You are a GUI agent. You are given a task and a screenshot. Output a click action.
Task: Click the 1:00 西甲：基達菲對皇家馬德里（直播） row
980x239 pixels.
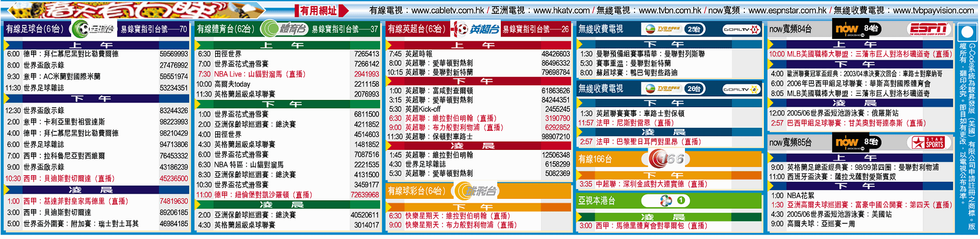tap(96, 201)
